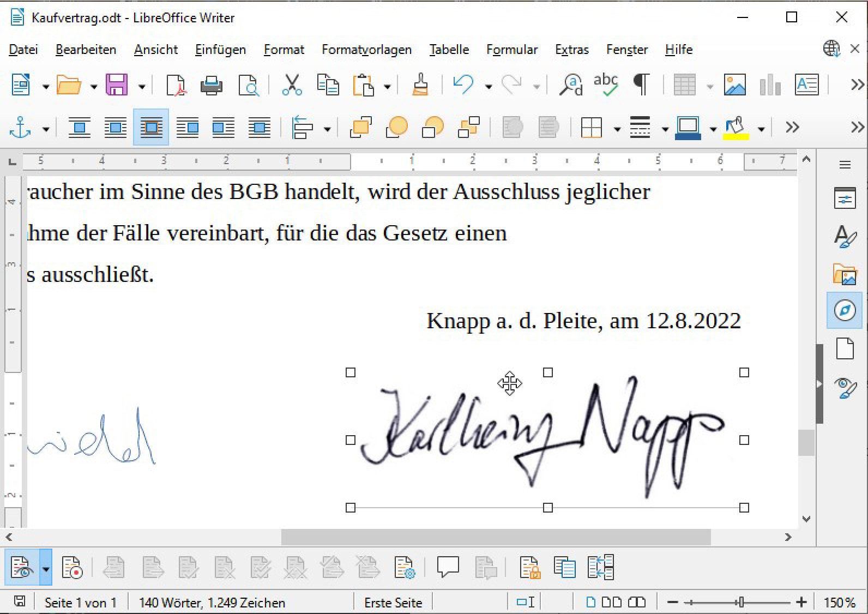Image resolution: width=868 pixels, height=614 pixels.
Task: Open the sidebar Gallery deck
Action: click(845, 274)
